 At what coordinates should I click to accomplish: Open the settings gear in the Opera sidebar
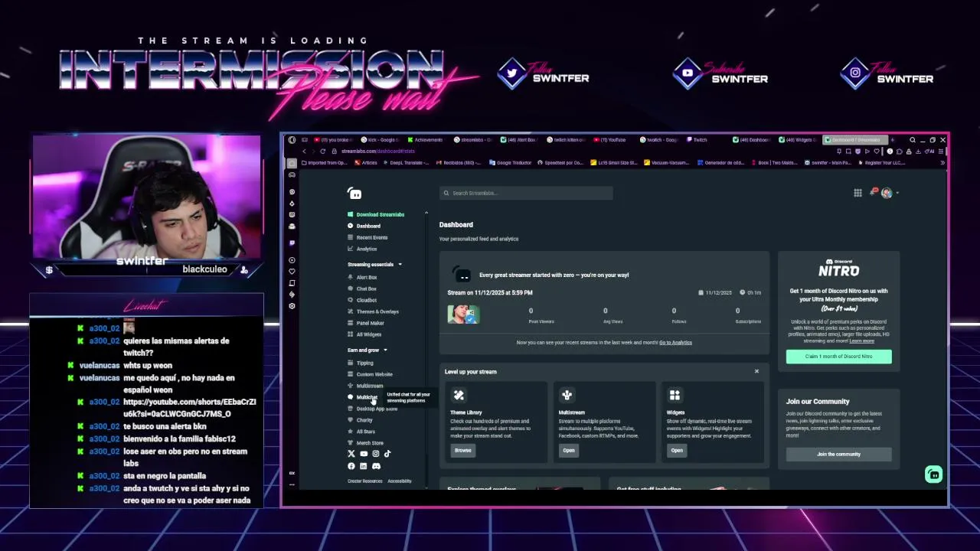(x=292, y=306)
